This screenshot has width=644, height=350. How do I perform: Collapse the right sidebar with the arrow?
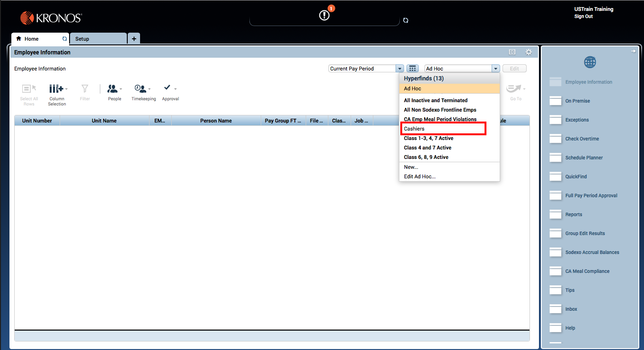633,51
